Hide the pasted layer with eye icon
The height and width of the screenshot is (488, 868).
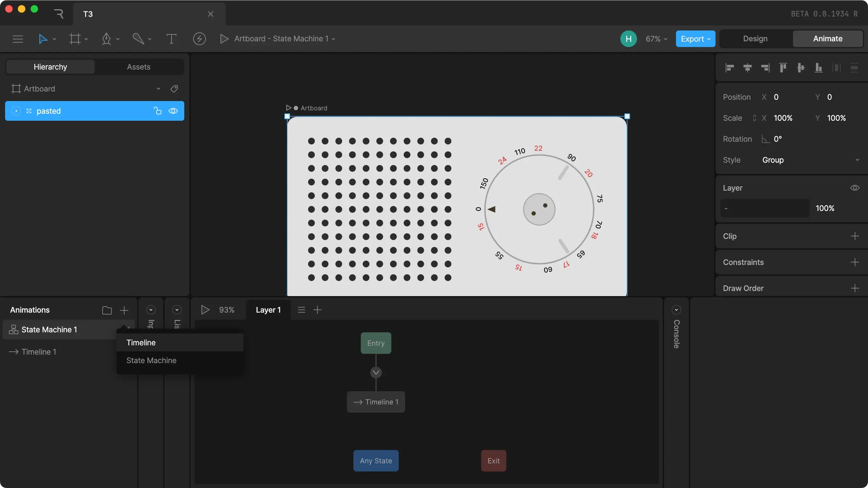[x=173, y=111]
